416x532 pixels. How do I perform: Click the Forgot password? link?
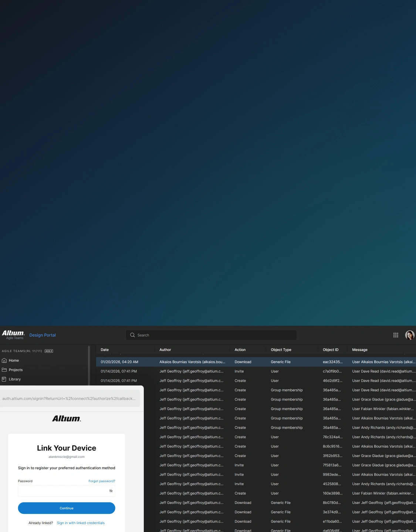(102, 481)
